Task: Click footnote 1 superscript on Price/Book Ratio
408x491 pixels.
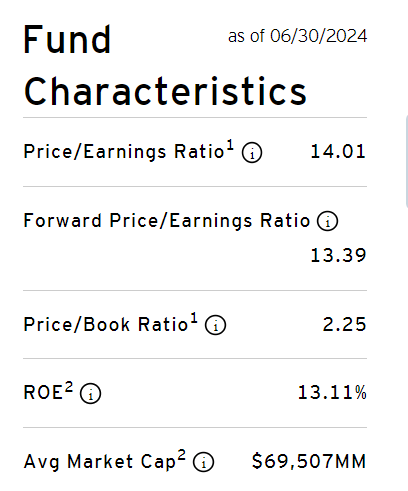Action: click(194, 318)
